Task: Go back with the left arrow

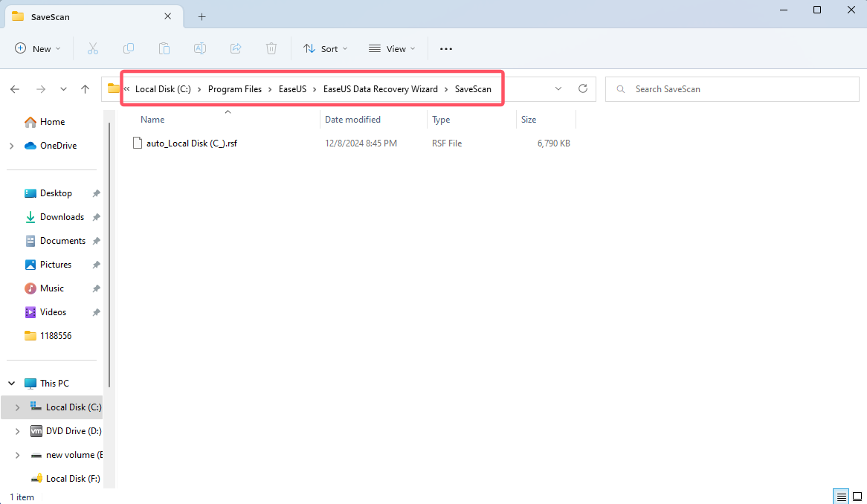Action: [x=15, y=89]
